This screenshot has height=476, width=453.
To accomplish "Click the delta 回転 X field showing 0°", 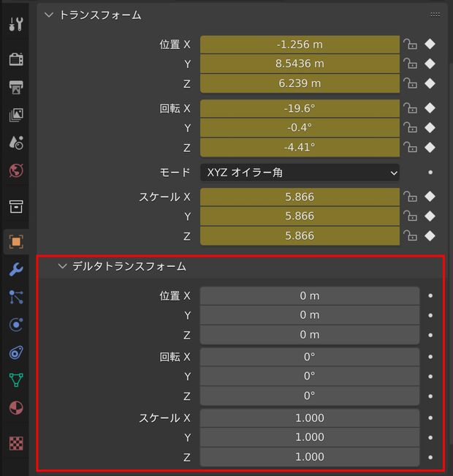I will (x=310, y=357).
